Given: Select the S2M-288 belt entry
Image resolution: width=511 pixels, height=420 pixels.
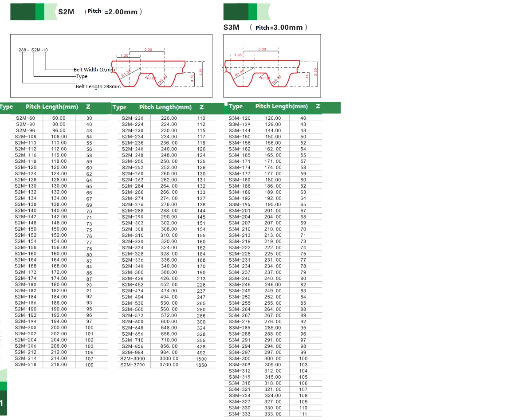Looking at the screenshot, I should [166, 211].
